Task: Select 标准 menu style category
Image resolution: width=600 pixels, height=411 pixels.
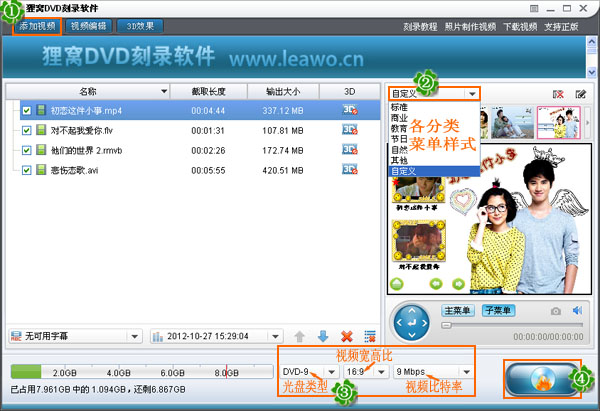Action: [399, 107]
